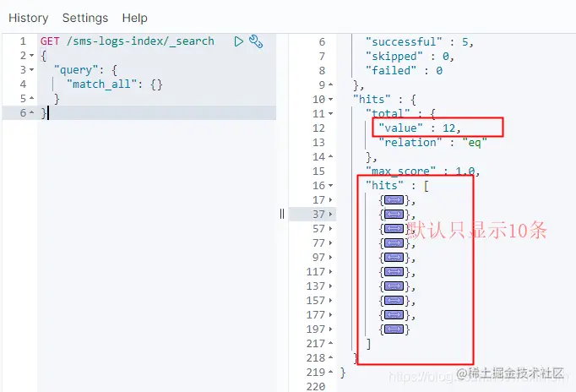Expand the folded hit at line 157
Screen dimensions: 576x392
(330, 300)
